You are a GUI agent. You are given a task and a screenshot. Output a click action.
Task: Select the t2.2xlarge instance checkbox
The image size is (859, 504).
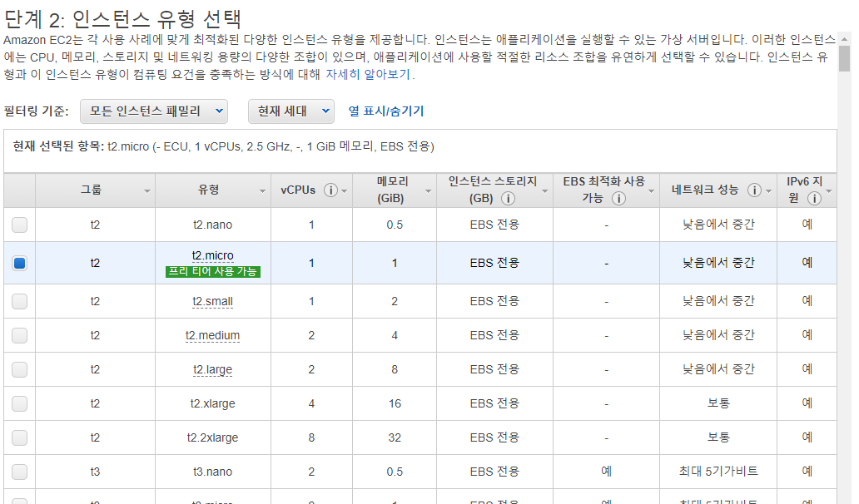pyautogui.click(x=20, y=437)
